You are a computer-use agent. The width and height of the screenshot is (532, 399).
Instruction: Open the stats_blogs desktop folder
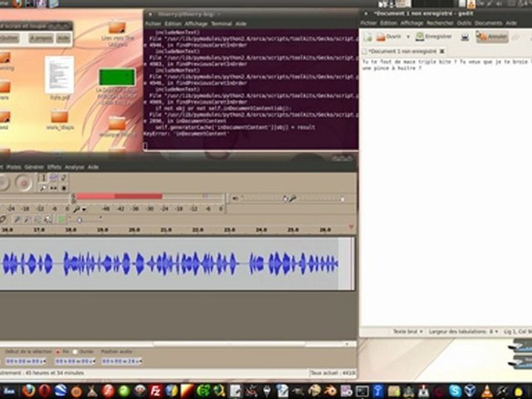click(60, 120)
